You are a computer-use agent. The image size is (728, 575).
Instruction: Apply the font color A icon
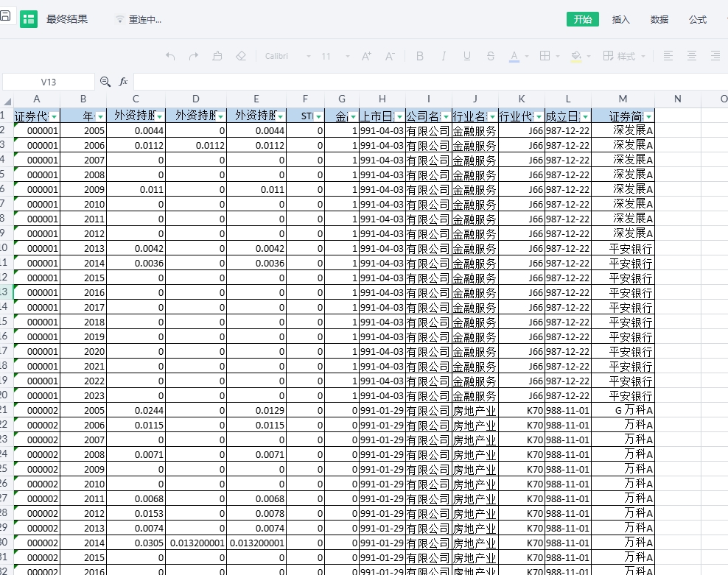pos(514,56)
